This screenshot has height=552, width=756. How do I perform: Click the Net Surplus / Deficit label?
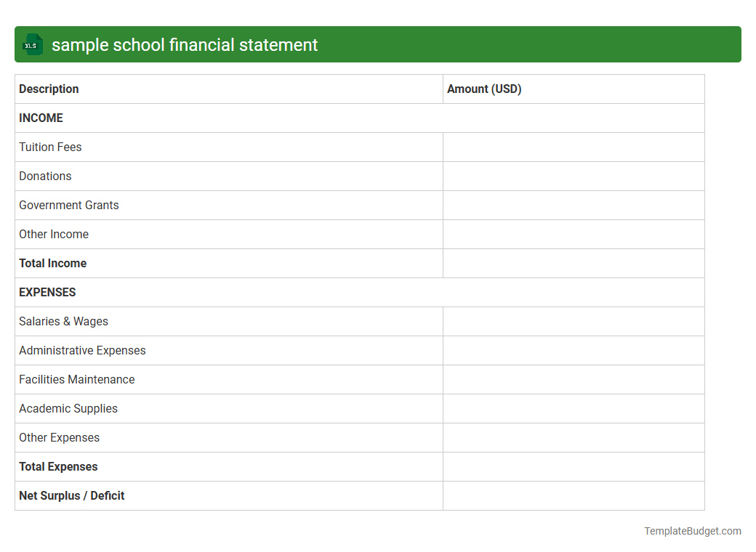point(71,495)
